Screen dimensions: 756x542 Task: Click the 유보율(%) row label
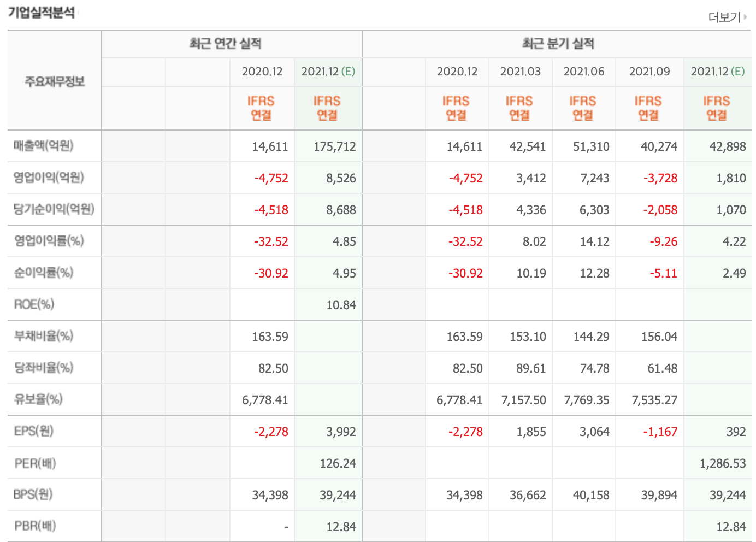pyautogui.click(x=38, y=399)
